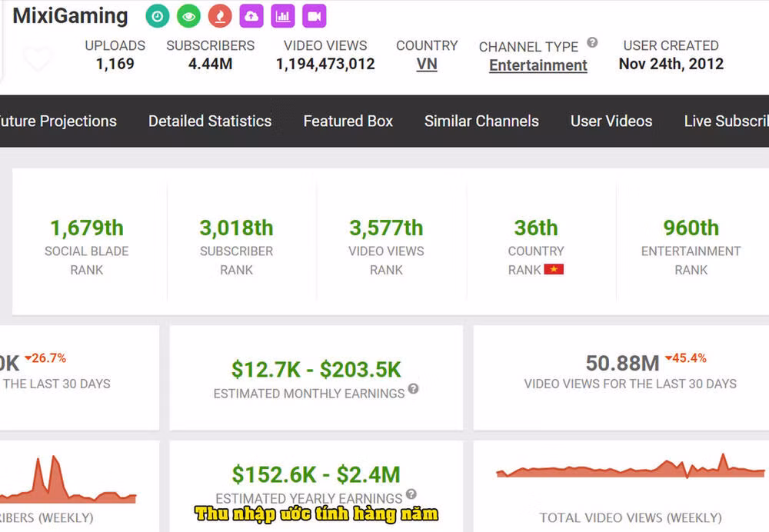Switch to the Featured Box tab
The image size is (769, 532).
tap(348, 121)
